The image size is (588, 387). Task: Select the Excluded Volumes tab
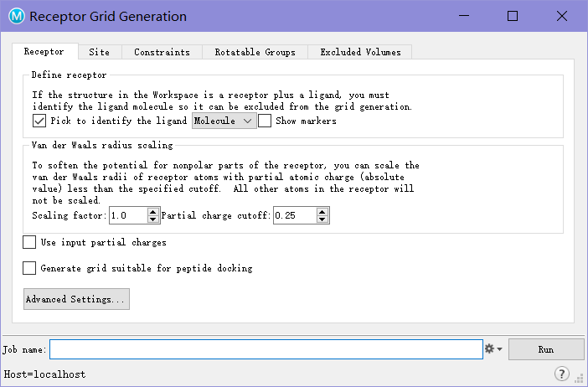(x=360, y=52)
